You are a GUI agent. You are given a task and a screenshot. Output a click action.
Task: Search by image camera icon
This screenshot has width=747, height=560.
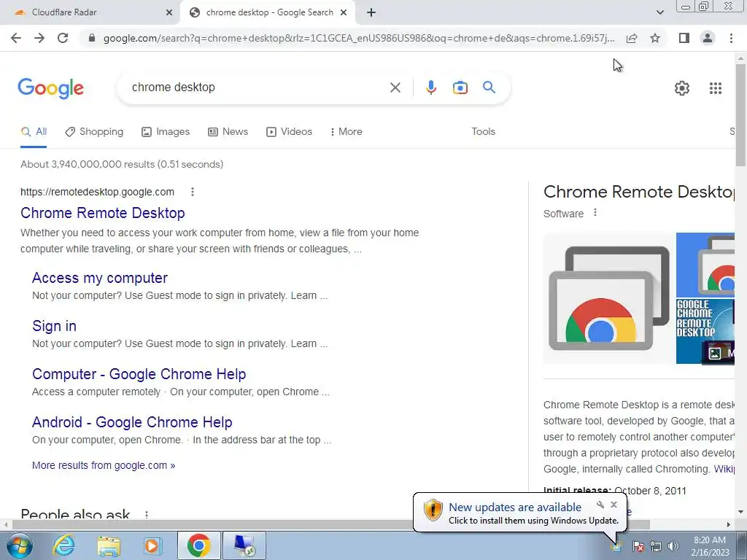pos(460,87)
